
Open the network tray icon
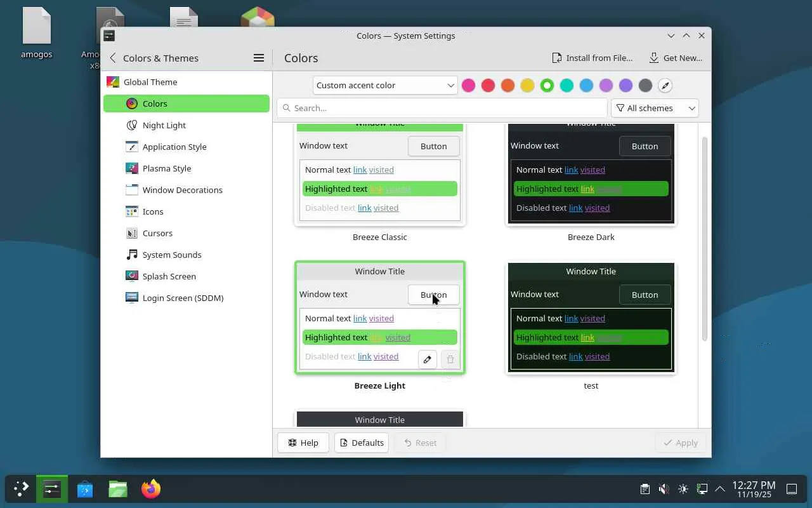coord(702,489)
